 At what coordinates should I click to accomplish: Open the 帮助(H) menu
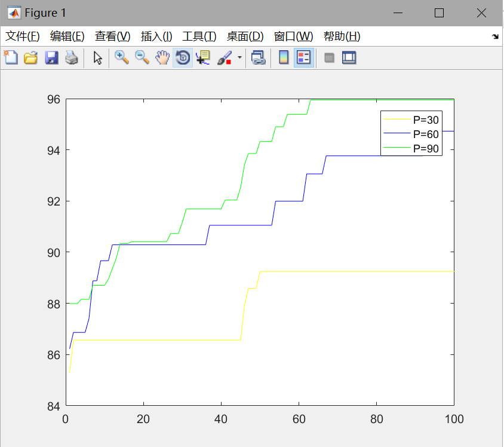pyautogui.click(x=342, y=36)
